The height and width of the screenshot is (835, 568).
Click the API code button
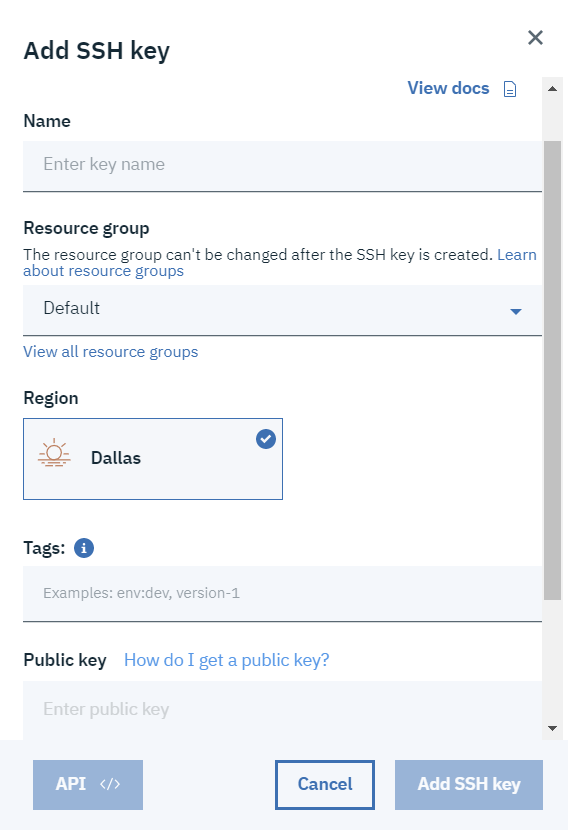[x=88, y=785]
